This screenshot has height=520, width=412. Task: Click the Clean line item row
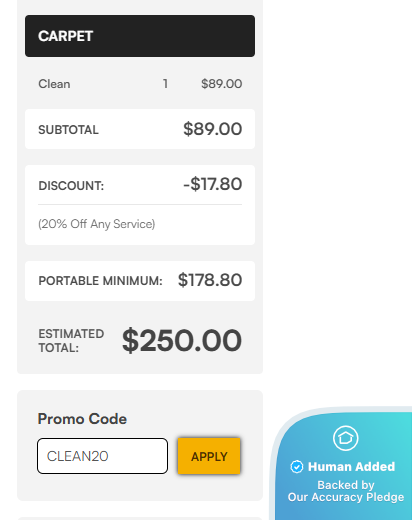pyautogui.click(x=140, y=84)
